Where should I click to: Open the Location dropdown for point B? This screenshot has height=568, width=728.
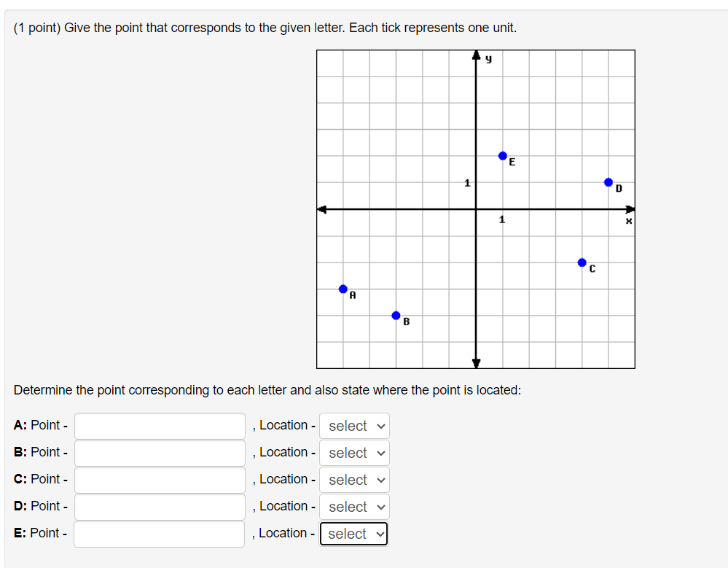[x=353, y=452]
